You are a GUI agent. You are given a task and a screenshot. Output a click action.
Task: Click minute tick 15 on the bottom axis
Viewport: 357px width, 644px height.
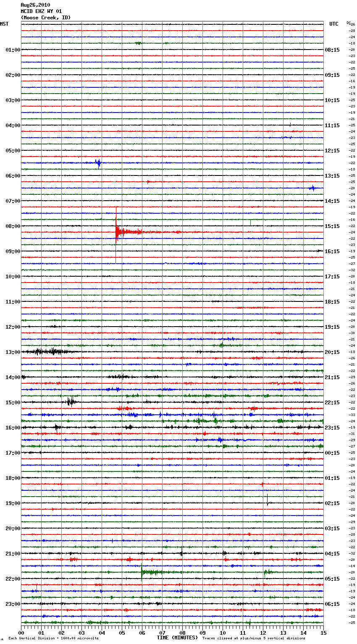tap(323, 633)
